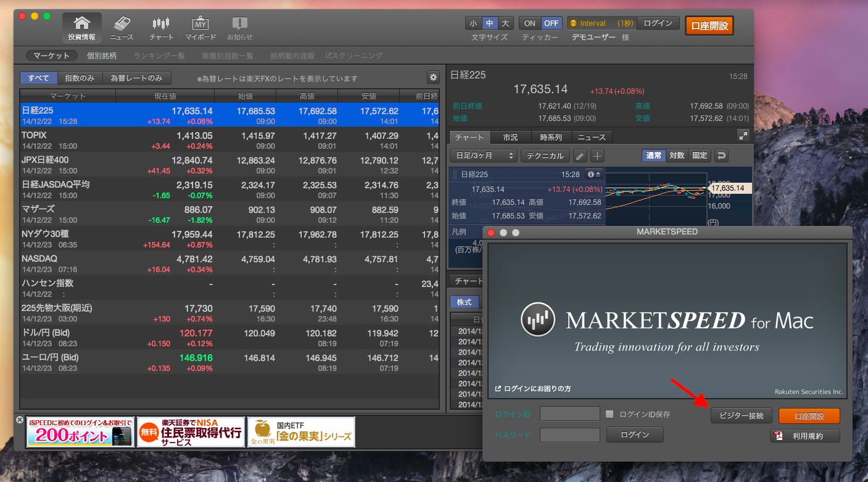Click the chart reset return-arrow button

coord(721,156)
